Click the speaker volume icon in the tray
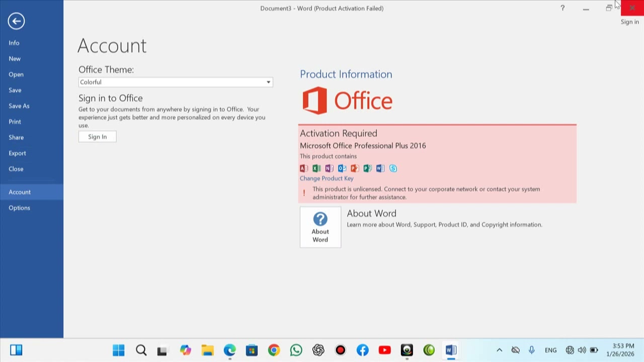The height and width of the screenshot is (362, 644). coord(582,350)
